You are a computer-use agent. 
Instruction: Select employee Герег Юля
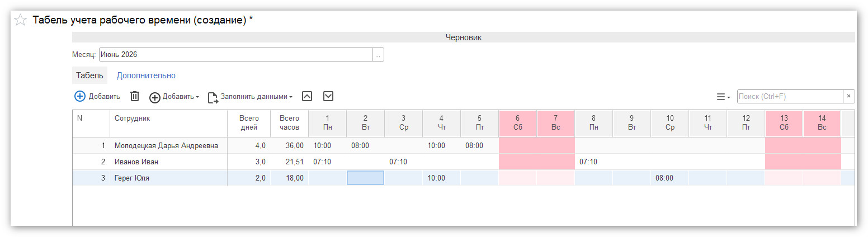(168, 178)
